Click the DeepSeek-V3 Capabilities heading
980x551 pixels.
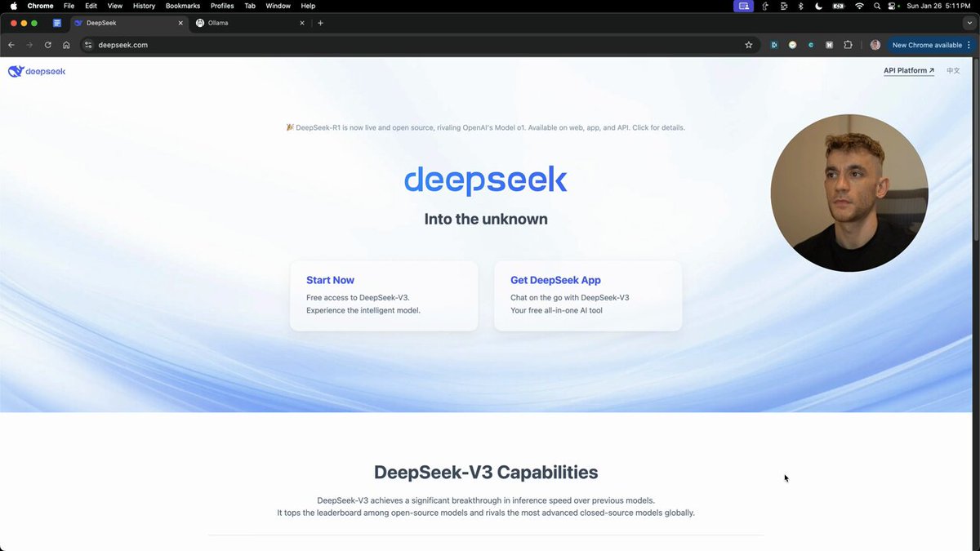(486, 472)
